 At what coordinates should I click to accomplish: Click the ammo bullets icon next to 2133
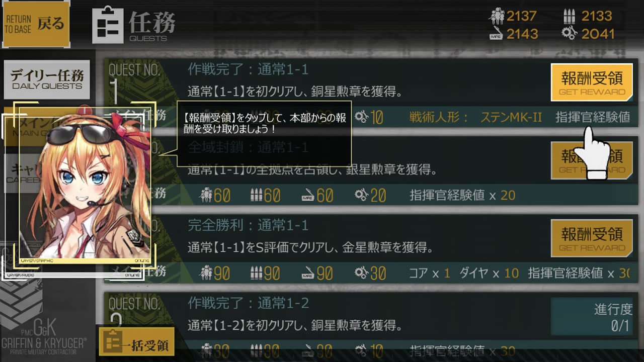(x=569, y=17)
